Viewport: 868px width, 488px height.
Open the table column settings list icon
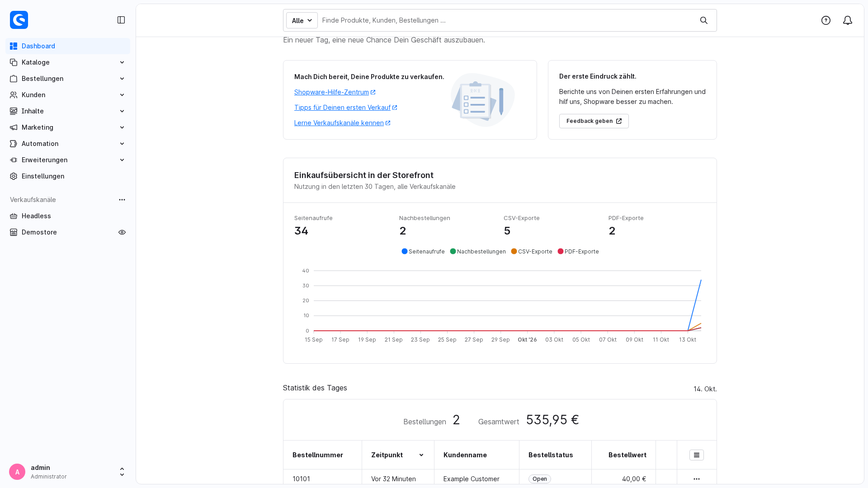coord(697,455)
